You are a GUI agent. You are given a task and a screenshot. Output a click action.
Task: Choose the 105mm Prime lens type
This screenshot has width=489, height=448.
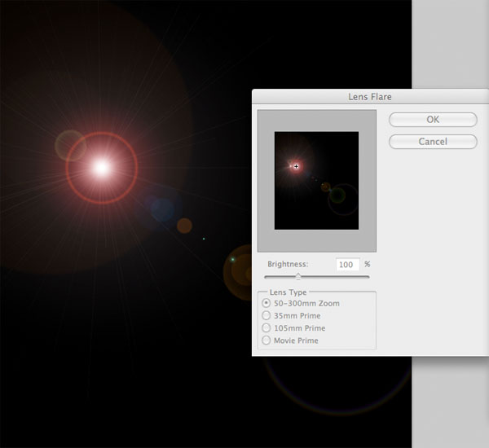(266, 328)
